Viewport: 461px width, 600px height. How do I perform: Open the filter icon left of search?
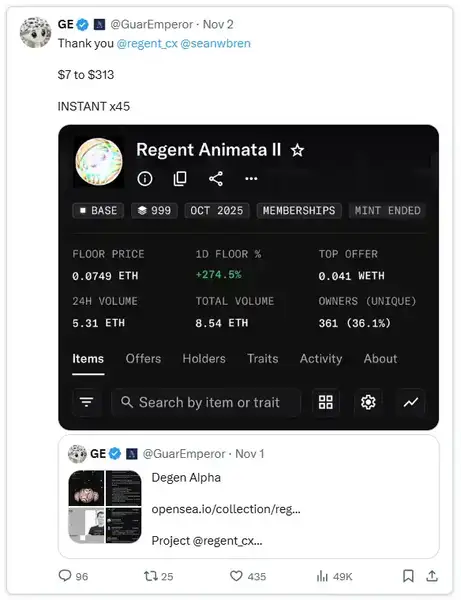(86, 402)
